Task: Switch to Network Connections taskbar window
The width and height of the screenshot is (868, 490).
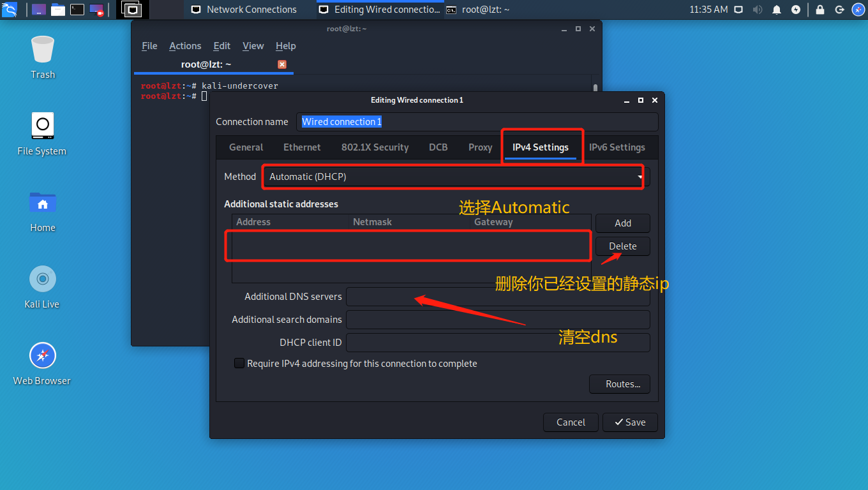Action: [244, 10]
